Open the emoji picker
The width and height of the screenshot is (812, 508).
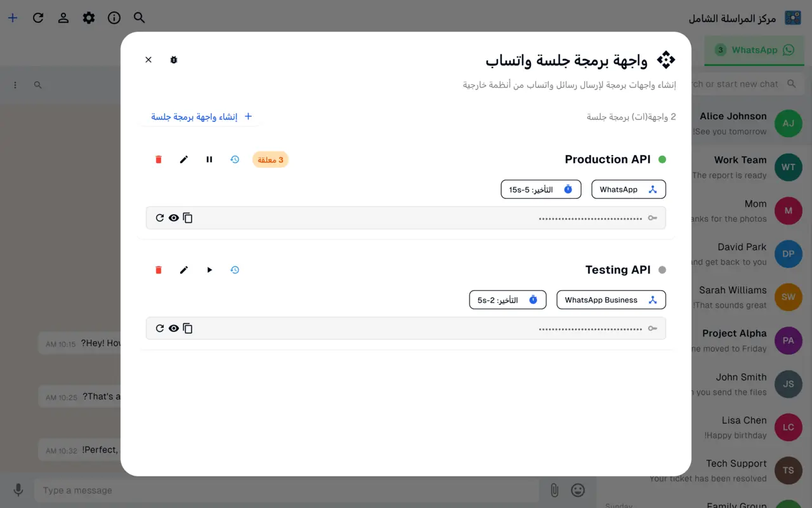(x=578, y=490)
